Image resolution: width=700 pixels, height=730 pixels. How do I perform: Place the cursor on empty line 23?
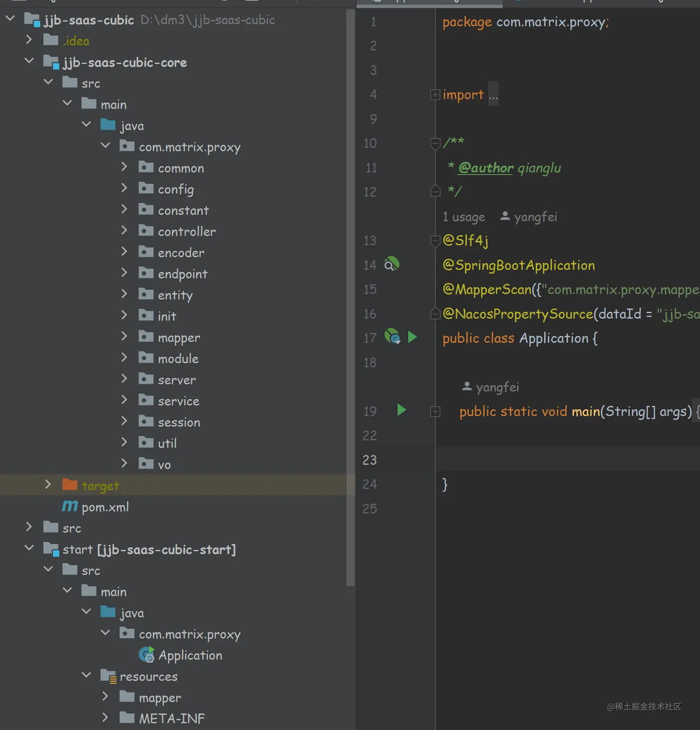[x=556, y=459]
